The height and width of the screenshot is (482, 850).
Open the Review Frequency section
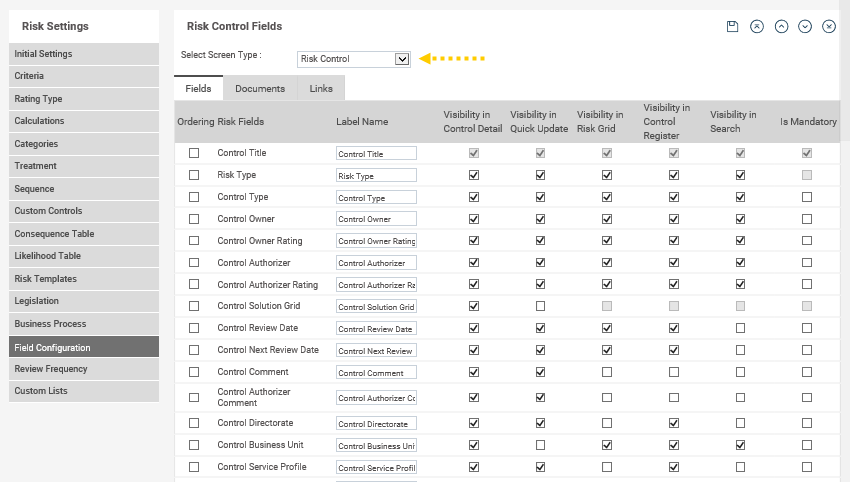(x=84, y=369)
